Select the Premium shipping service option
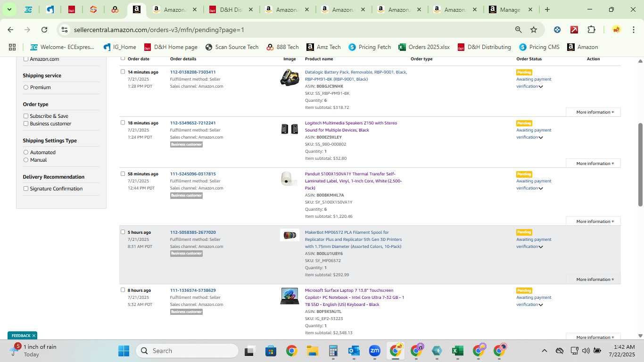The image size is (644, 362). (x=26, y=87)
